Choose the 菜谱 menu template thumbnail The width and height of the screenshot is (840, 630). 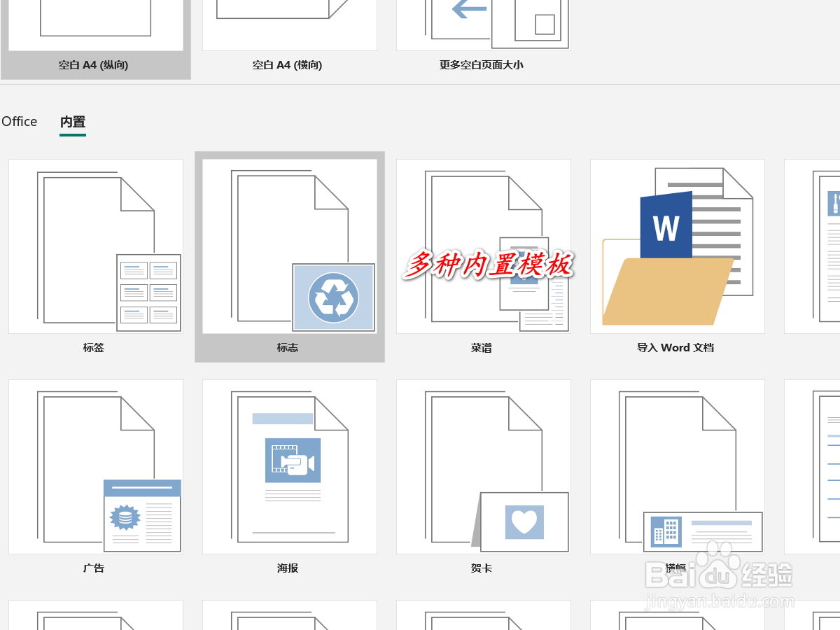coord(484,246)
